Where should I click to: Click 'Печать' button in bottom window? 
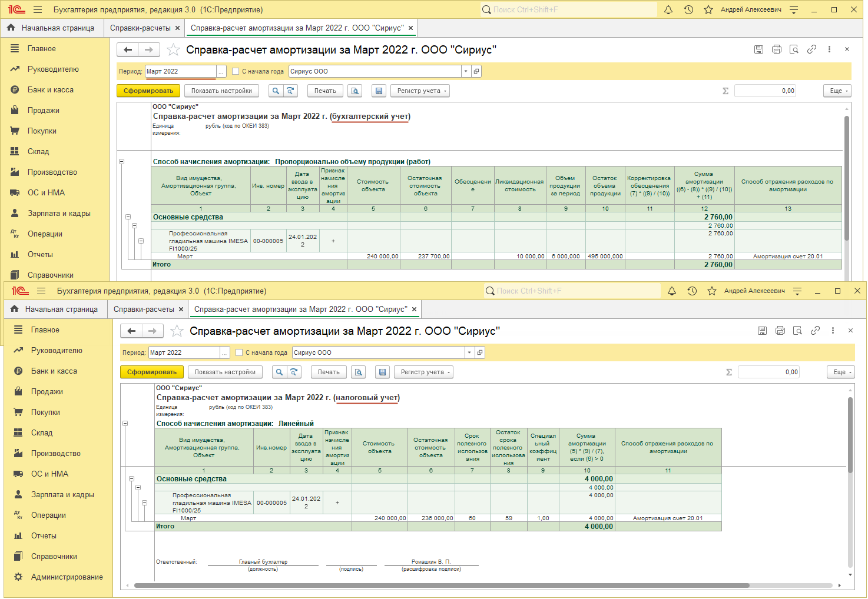coord(329,372)
